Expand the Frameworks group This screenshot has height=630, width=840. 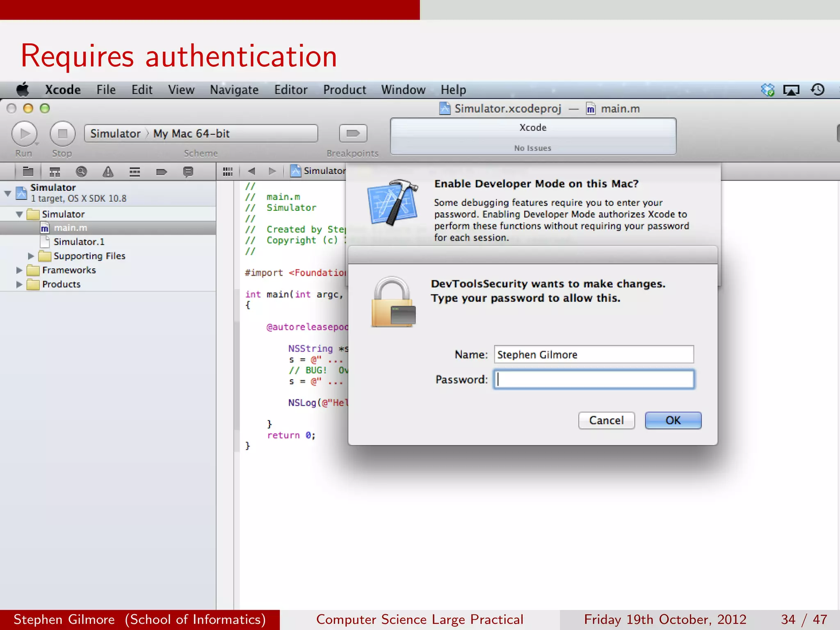pyautogui.click(x=19, y=270)
